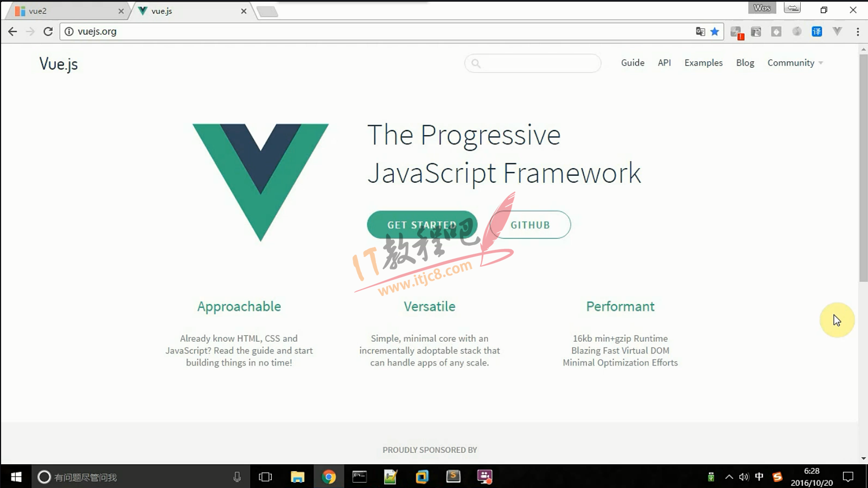This screenshot has height=488, width=868.
Task: Click the Performant heading
Action: [x=620, y=306]
